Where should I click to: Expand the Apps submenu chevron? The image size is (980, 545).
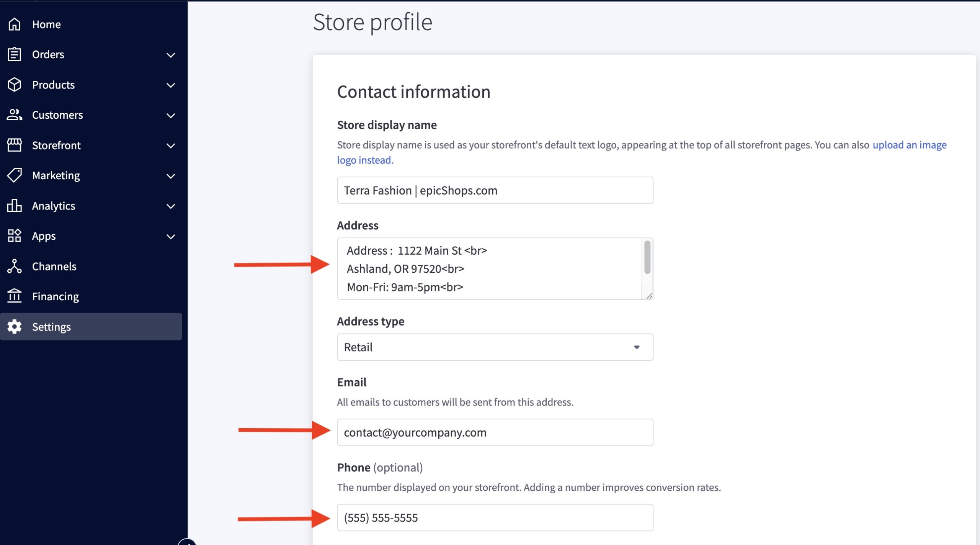pyautogui.click(x=171, y=236)
